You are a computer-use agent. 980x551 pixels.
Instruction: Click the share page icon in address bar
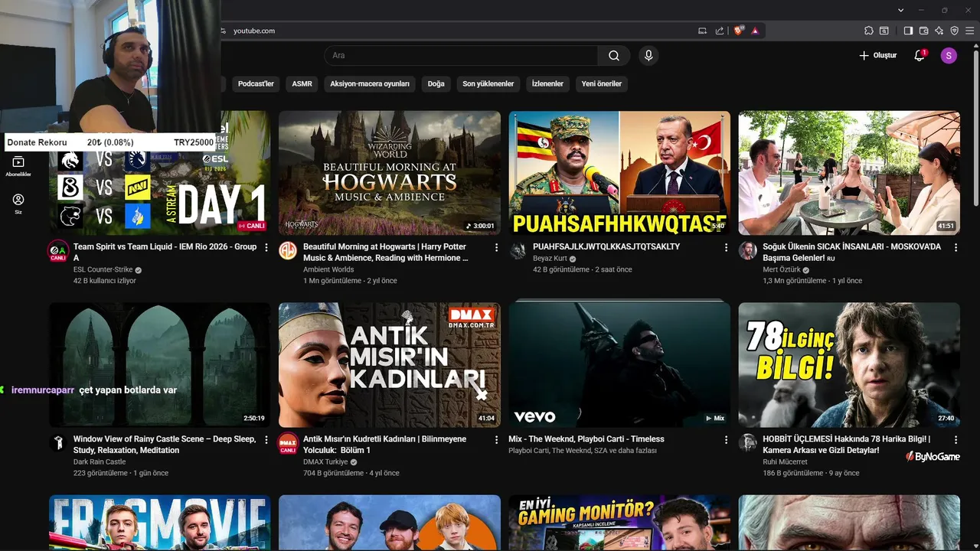tap(720, 31)
